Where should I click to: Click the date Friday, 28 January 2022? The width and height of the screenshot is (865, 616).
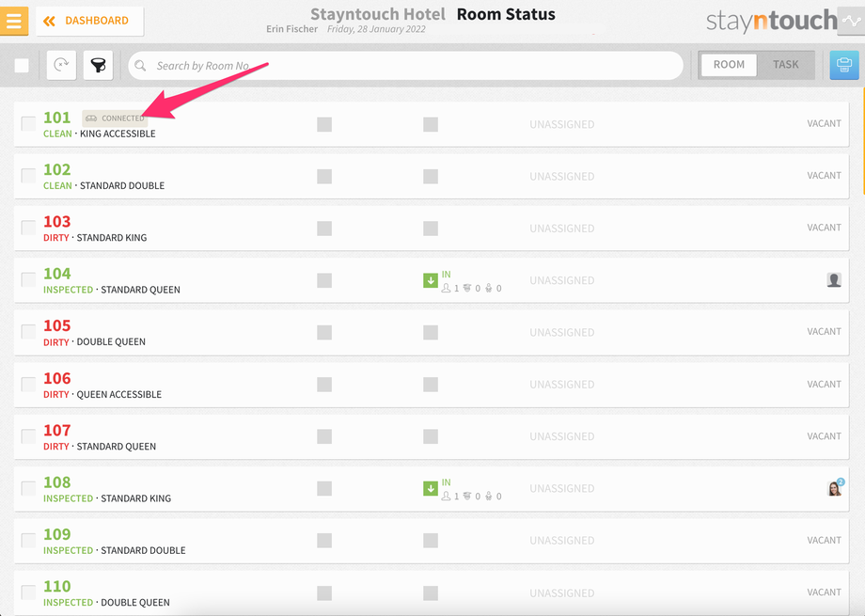click(376, 29)
